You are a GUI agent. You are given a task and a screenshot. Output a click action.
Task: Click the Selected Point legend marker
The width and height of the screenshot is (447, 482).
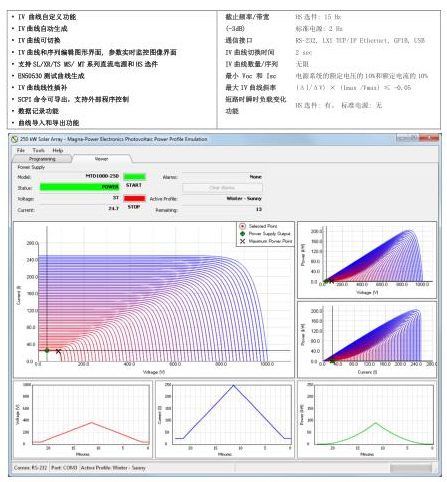[x=242, y=226]
